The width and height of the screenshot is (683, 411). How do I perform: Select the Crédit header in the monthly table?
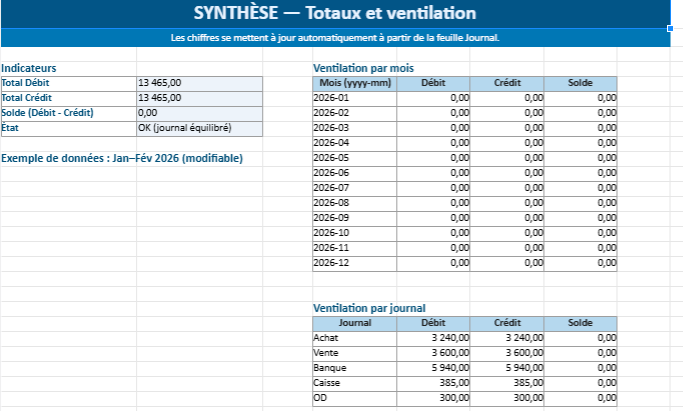pyautogui.click(x=507, y=83)
